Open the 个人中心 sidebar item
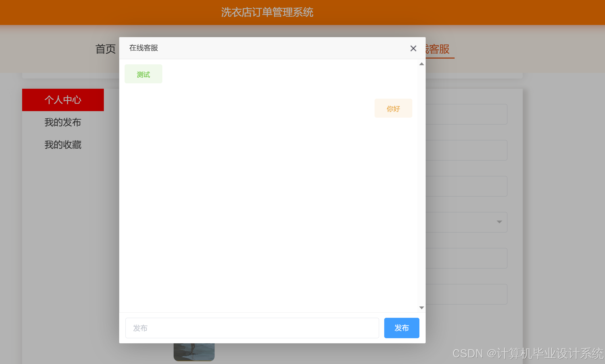 coord(63,100)
